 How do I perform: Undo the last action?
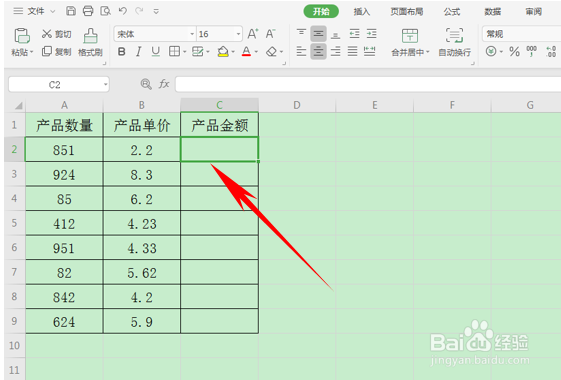(x=123, y=11)
